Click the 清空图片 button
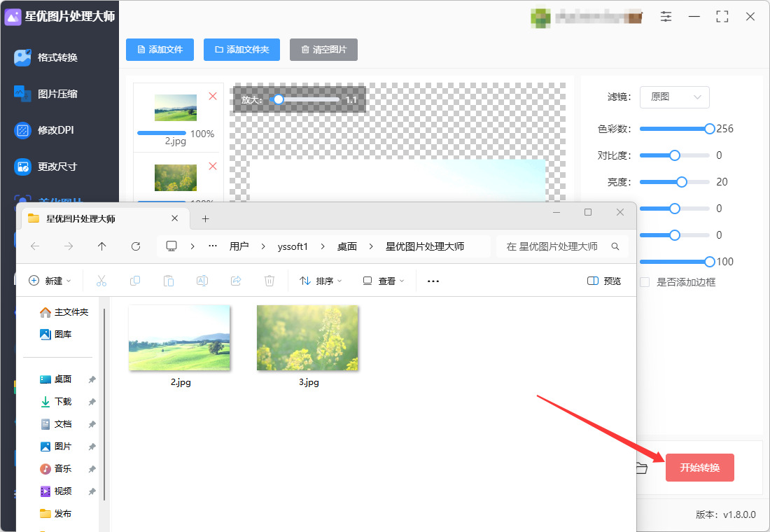This screenshot has height=532, width=770. pos(323,50)
